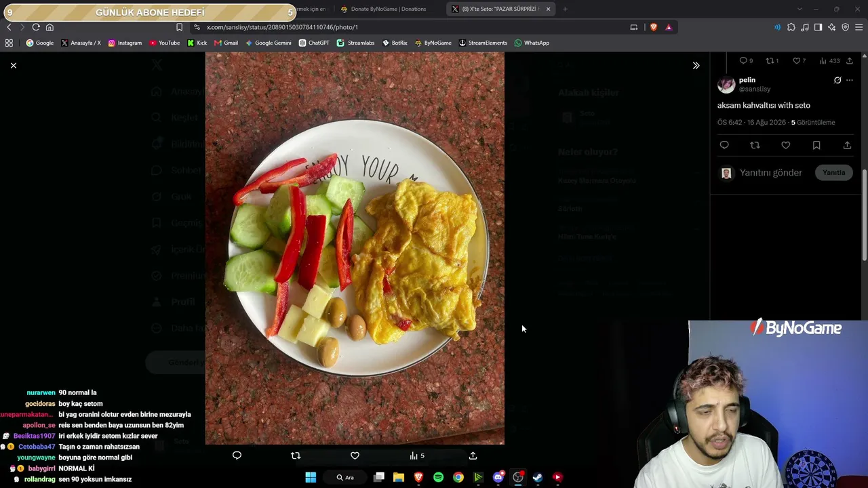The height and width of the screenshot is (488, 868).
Task: Open Steam from the taskbar
Action: pyautogui.click(x=538, y=477)
